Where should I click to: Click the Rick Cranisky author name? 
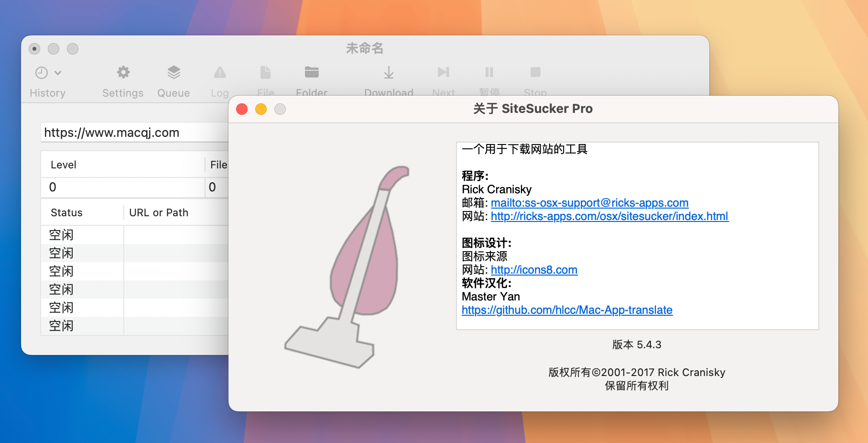tap(497, 189)
